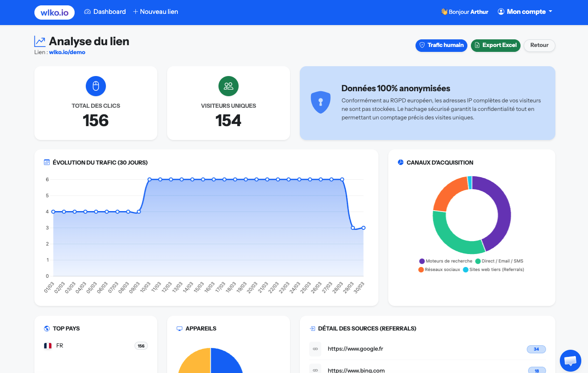Click the Bonjour Arthur greeting
Screen dimensions: 588x373
coord(465,12)
